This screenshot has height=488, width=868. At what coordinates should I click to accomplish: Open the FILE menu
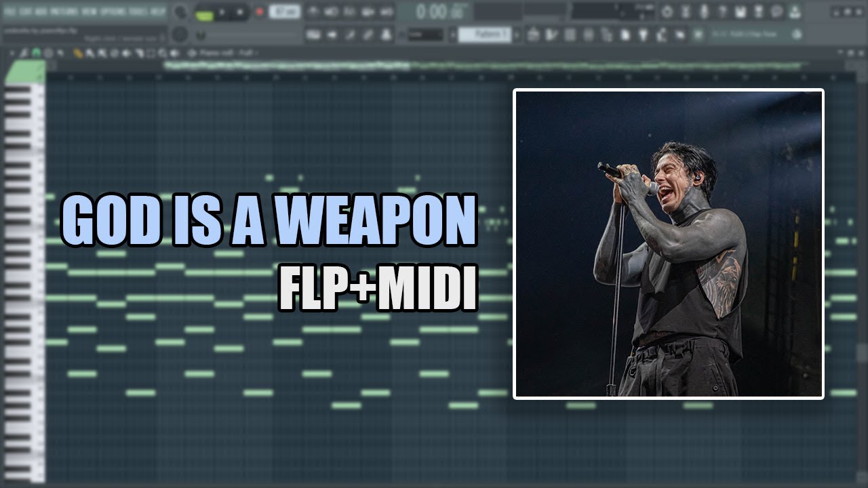click(x=10, y=12)
